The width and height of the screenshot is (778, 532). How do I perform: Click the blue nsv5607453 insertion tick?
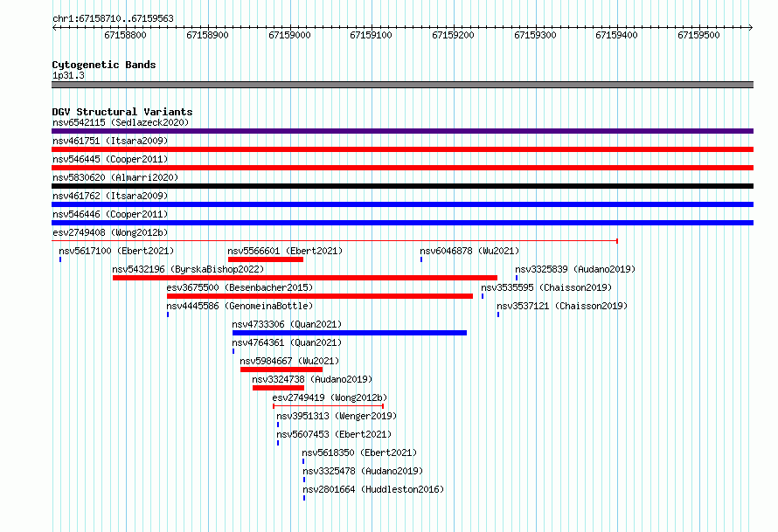278,443
